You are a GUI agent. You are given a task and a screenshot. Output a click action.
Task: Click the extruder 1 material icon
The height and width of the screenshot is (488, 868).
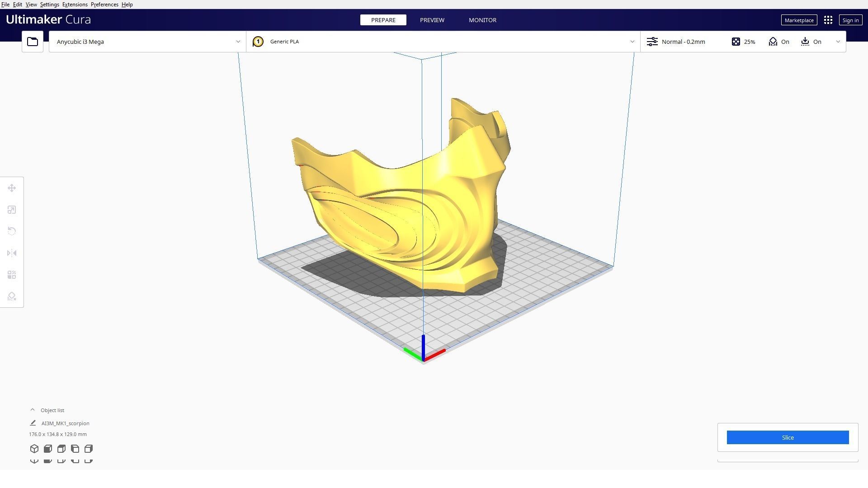[258, 42]
